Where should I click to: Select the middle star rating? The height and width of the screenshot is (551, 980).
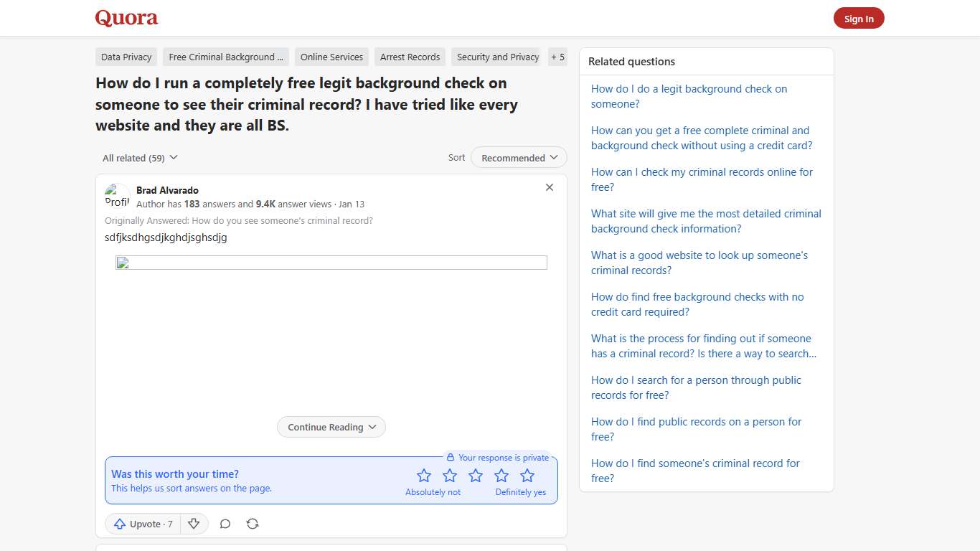(x=476, y=475)
